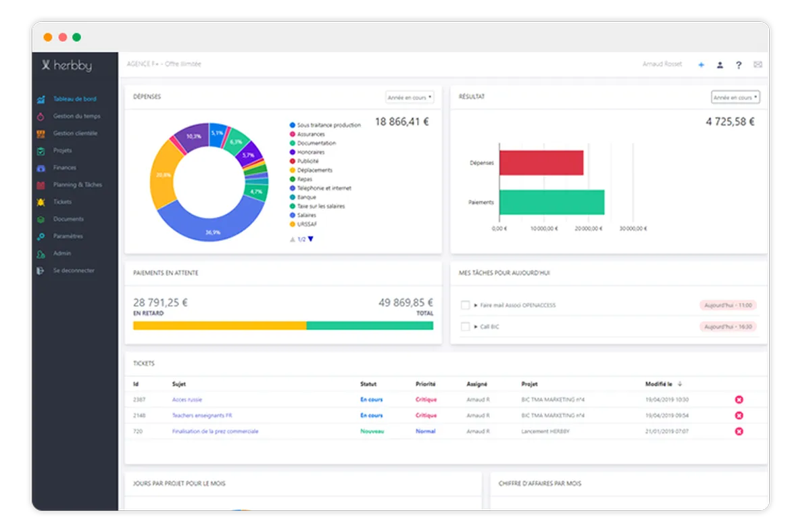Check the Call BIC task checkbox
811x532 pixels.
[465, 327]
